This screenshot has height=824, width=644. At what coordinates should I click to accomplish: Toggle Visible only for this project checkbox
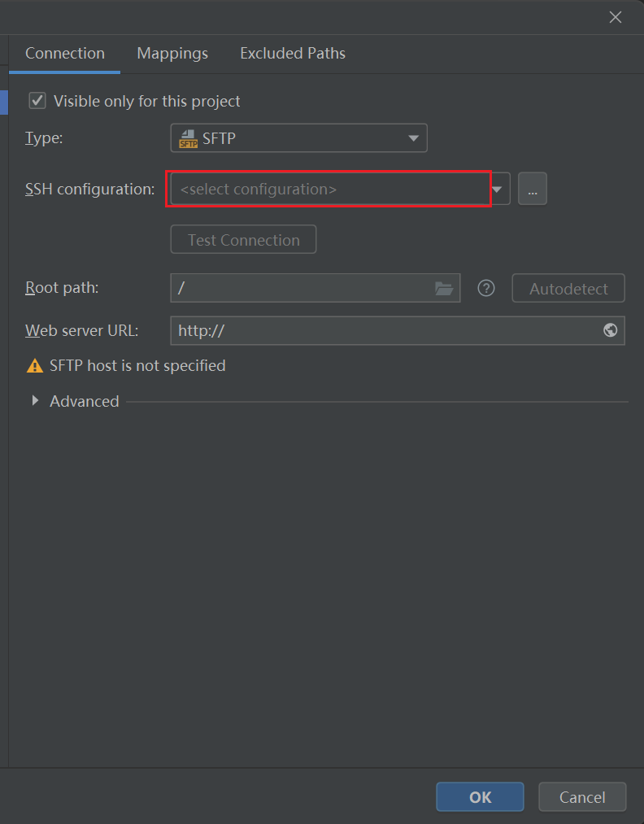click(x=37, y=100)
